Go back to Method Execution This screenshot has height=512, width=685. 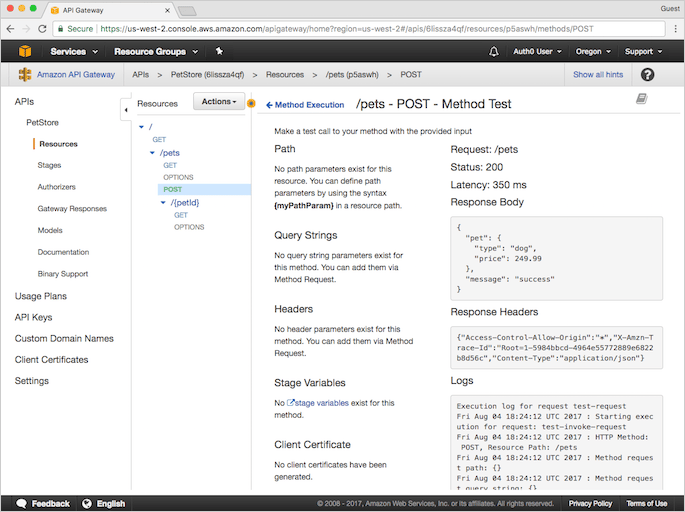305,105
